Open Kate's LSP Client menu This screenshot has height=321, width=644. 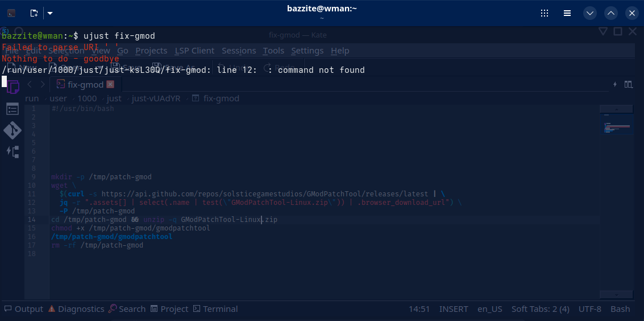(x=194, y=51)
